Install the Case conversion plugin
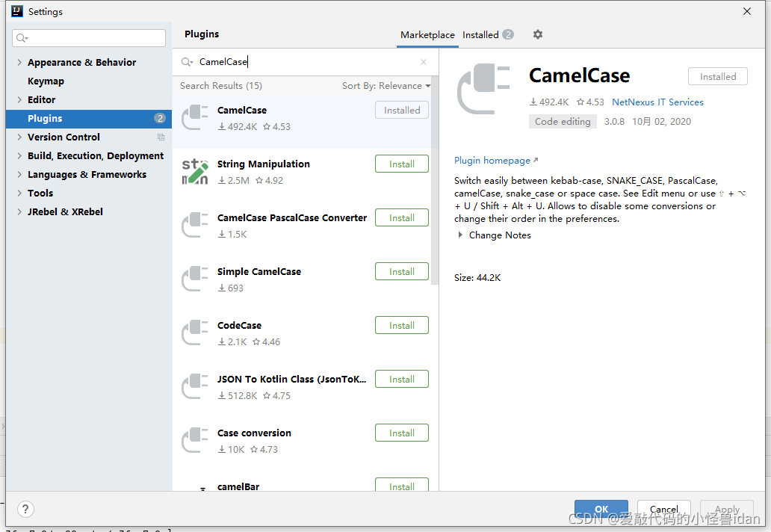The image size is (771, 532). (x=402, y=433)
